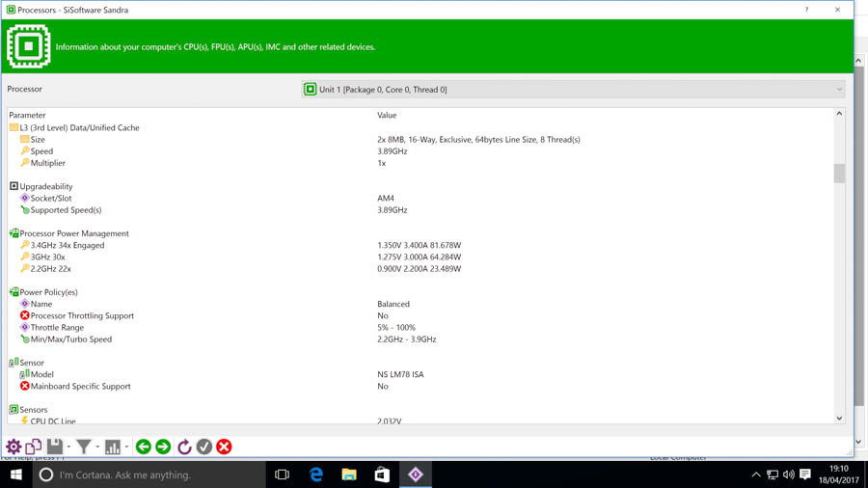Click the volume speaker tray icon
Image resolution: width=868 pixels, height=488 pixels.
coord(788,474)
